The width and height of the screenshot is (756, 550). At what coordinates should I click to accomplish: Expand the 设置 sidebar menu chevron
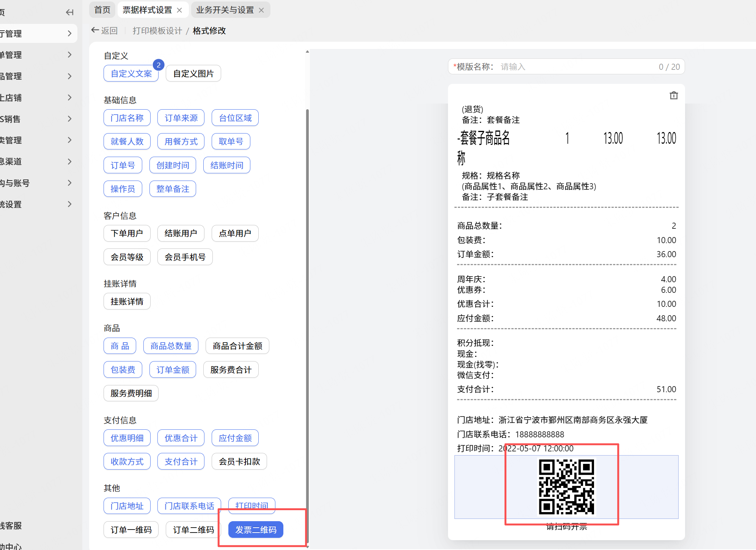click(69, 204)
